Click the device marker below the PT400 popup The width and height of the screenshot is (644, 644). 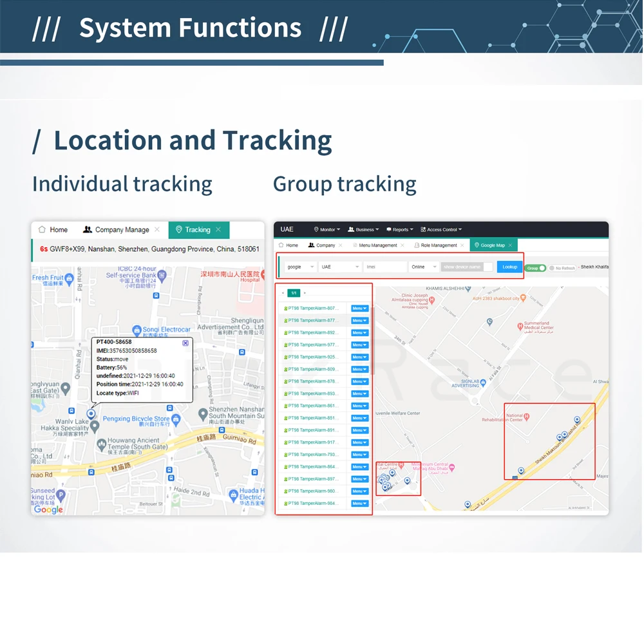click(91, 413)
